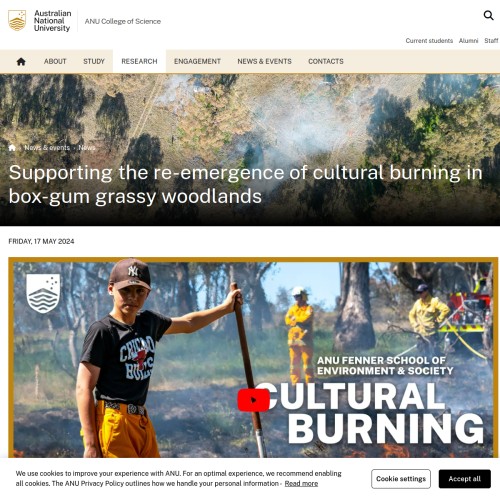Viewport: 500px width, 500px height.
Task: Open Cookie settings
Action: 401,479
